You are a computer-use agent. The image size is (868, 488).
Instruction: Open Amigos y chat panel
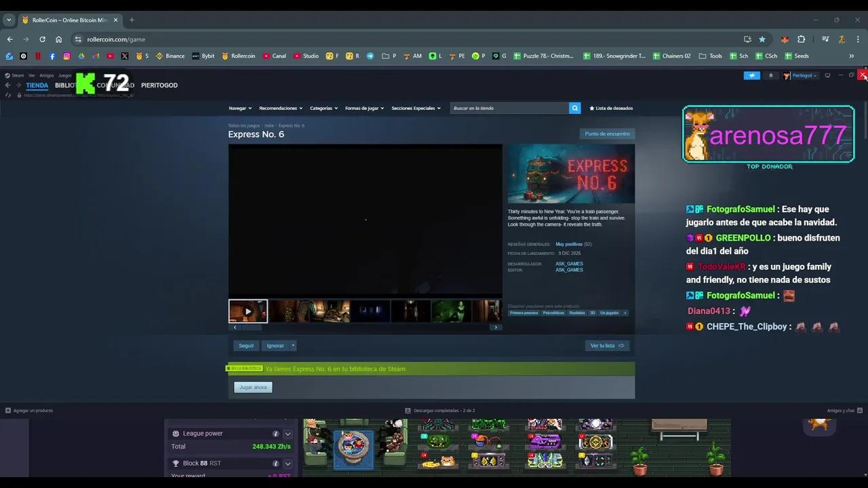(841, 410)
